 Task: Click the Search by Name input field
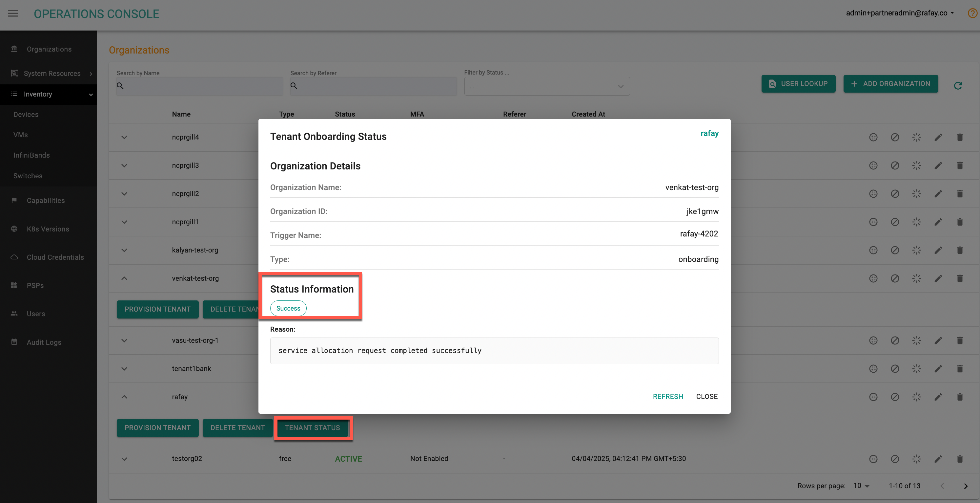(x=199, y=86)
